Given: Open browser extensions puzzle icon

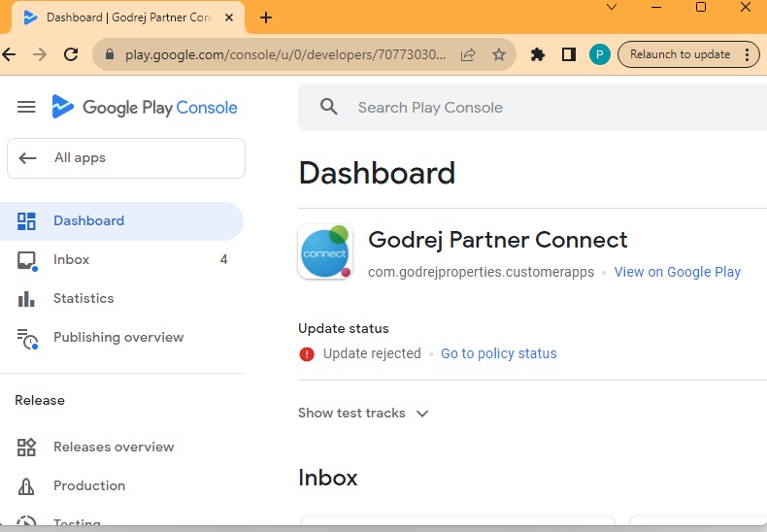Looking at the screenshot, I should click(x=537, y=55).
